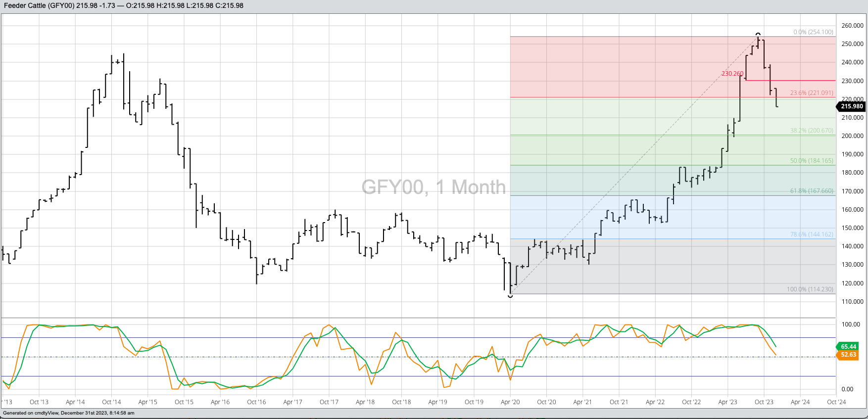This screenshot has height=419, width=868.
Task: Select the red 230.260 price line label
Action: [732, 74]
